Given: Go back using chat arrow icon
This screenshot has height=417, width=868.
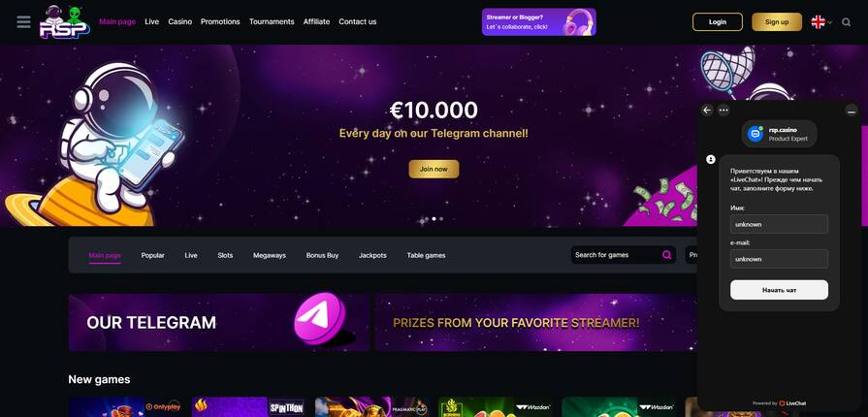Looking at the screenshot, I should [707, 111].
